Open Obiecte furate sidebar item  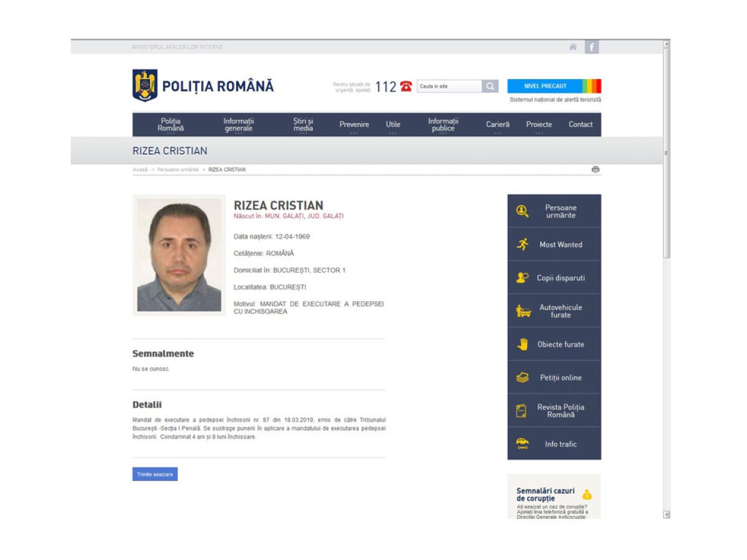pyautogui.click(x=554, y=344)
